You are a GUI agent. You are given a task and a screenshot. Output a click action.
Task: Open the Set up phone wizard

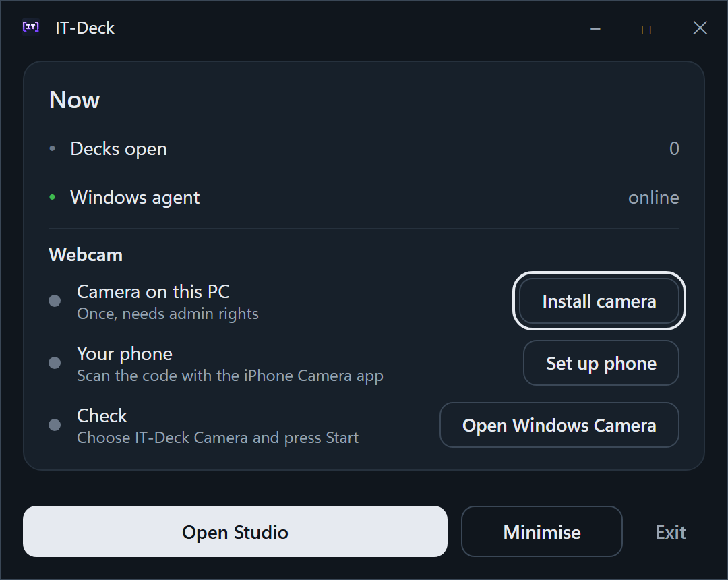601,363
